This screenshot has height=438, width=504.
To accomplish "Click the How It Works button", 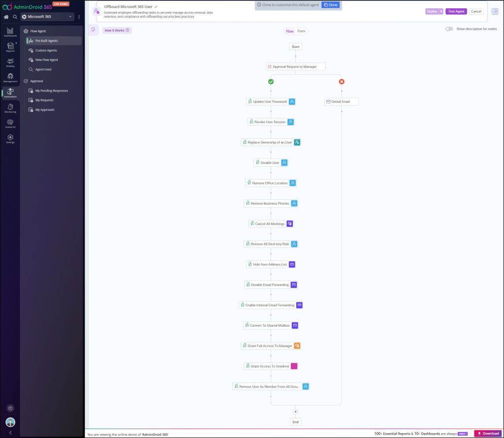I will [x=117, y=31].
